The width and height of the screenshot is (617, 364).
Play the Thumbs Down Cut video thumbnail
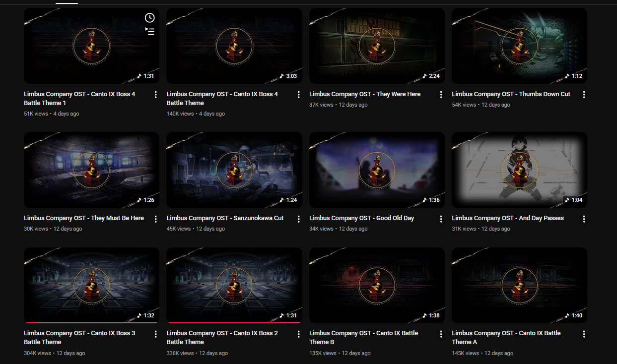click(x=520, y=46)
